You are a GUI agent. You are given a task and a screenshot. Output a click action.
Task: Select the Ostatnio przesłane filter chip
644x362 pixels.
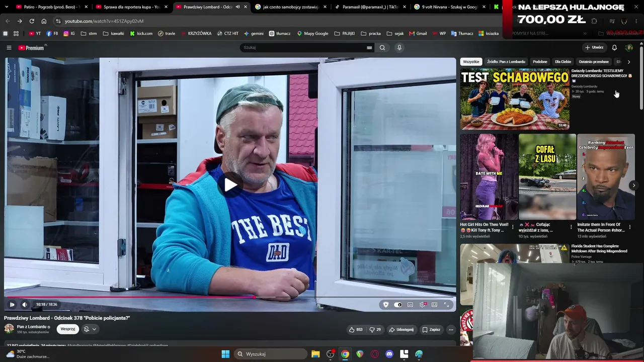[594, 62]
